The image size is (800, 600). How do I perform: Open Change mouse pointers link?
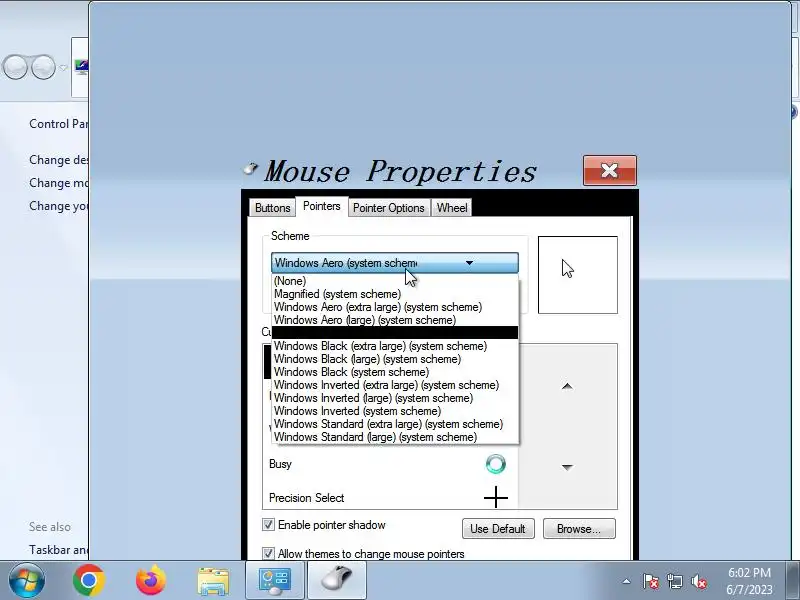click(x=58, y=183)
